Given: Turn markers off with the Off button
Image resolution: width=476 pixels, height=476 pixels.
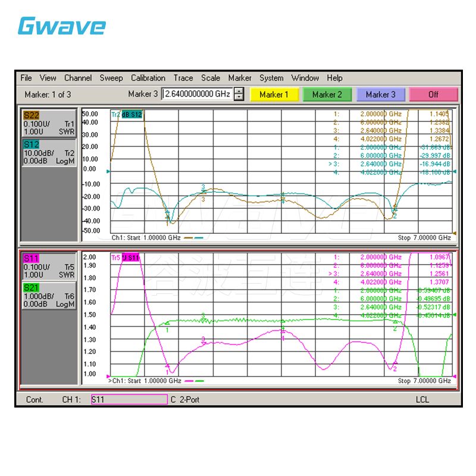Looking at the screenshot, I should tap(433, 95).
